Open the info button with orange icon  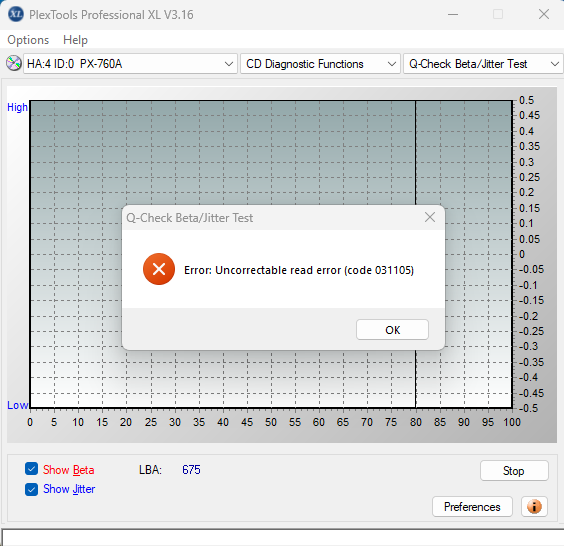[534, 506]
